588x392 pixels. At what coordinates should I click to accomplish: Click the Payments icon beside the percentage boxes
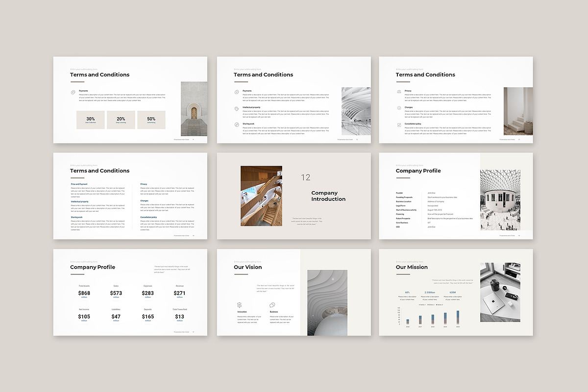(73, 92)
